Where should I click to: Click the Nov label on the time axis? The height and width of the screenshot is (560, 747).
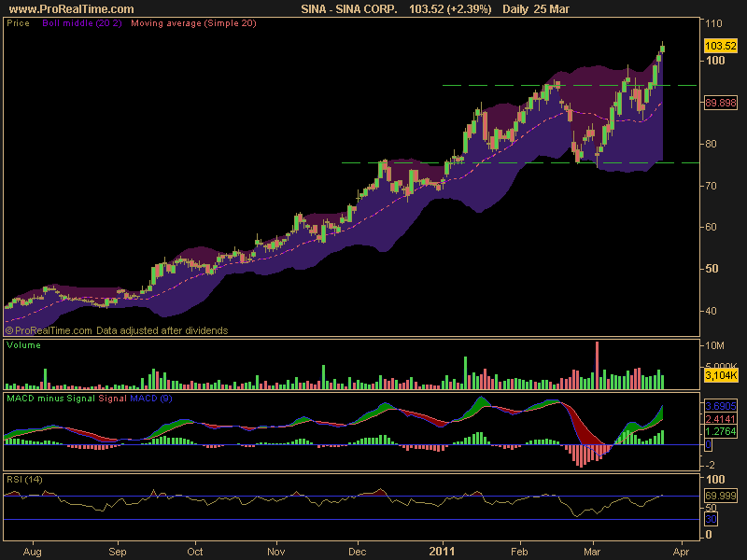pyautogui.click(x=276, y=552)
